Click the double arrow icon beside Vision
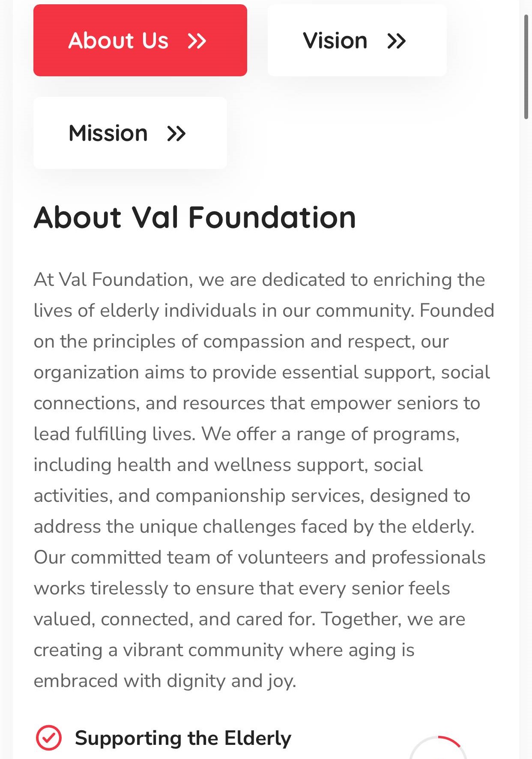Screen dimensions: 532x759 coord(396,41)
